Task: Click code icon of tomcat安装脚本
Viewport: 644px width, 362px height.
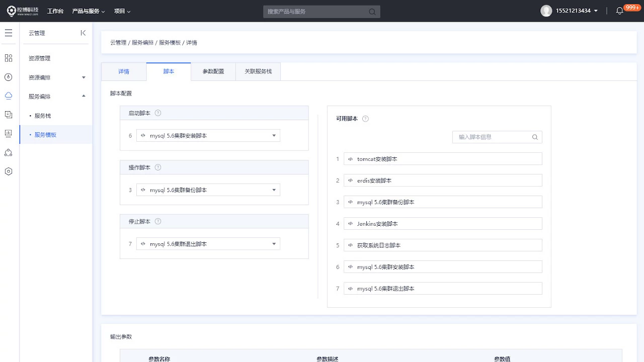Action: tap(350, 159)
